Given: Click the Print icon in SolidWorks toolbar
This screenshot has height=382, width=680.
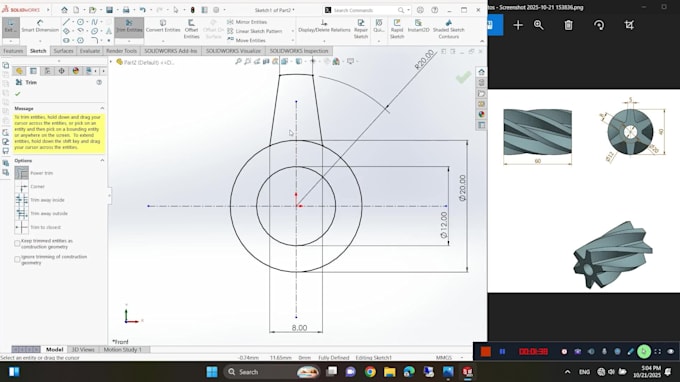Looking at the screenshot, I should click(x=126, y=10).
